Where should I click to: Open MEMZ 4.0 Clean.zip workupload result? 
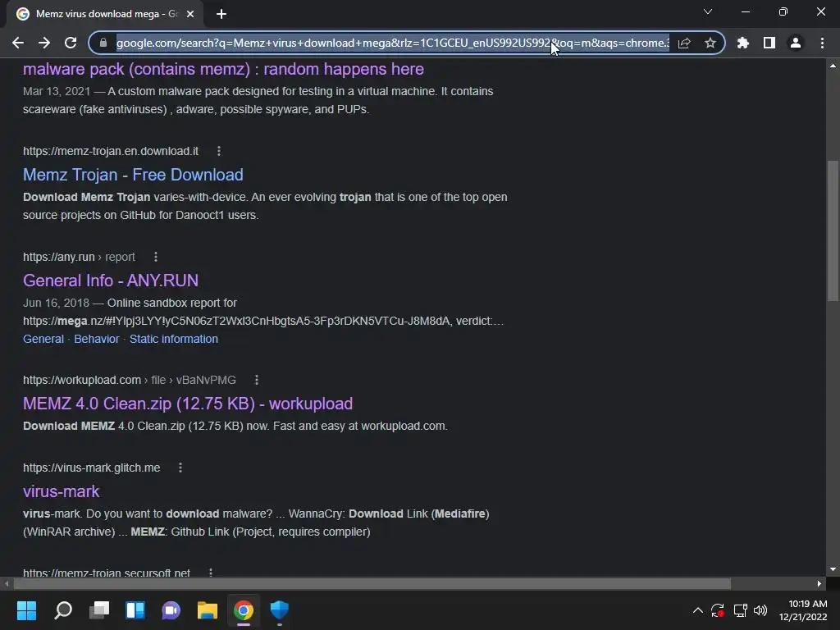coord(188,404)
